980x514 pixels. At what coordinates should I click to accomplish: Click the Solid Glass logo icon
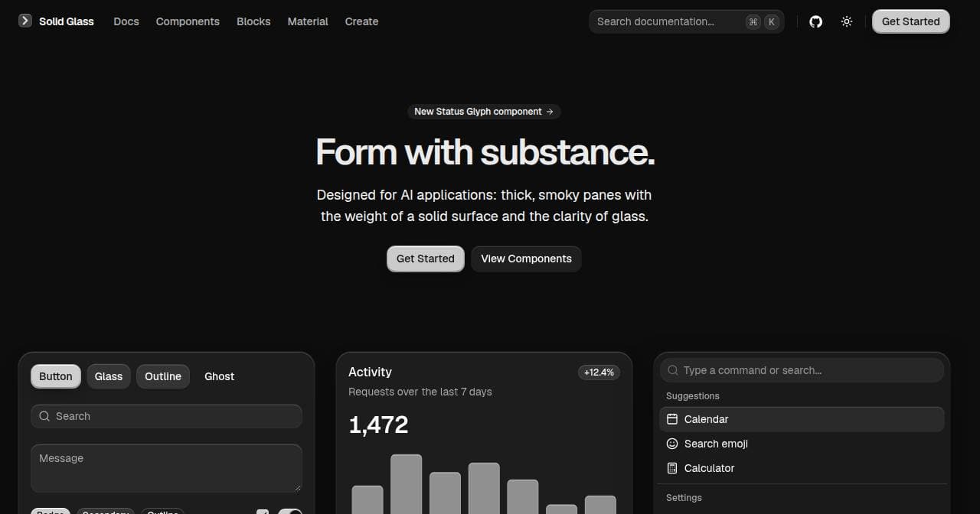[x=25, y=21]
